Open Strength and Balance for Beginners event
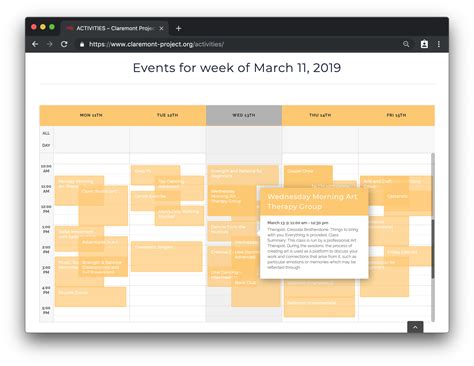Viewport: 474px width, 366px height. pos(243,175)
